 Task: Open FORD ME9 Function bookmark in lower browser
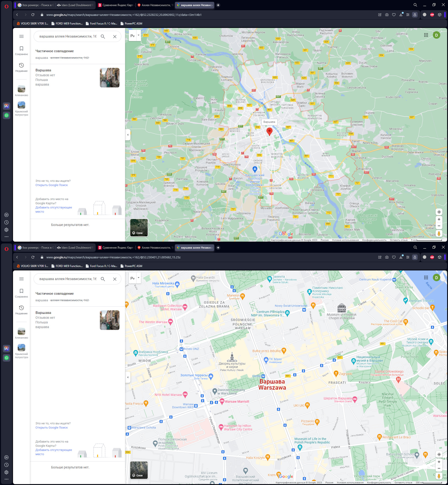[x=67, y=266]
